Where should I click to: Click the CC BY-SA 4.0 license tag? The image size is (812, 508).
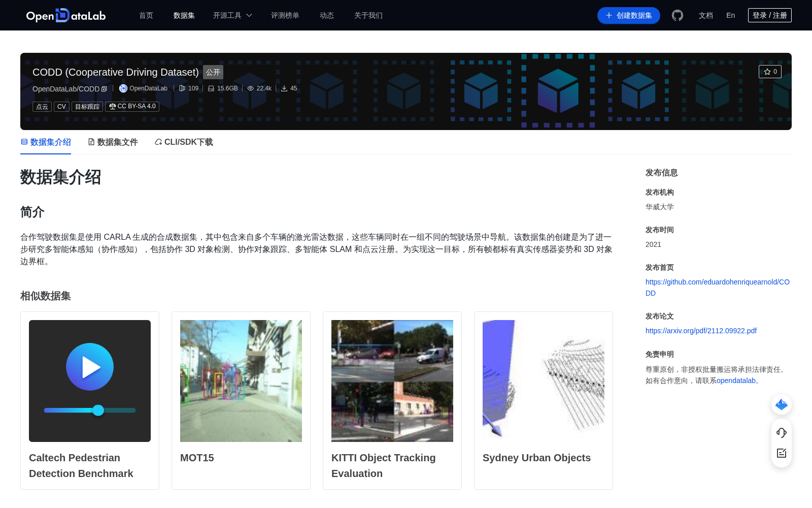coord(132,107)
